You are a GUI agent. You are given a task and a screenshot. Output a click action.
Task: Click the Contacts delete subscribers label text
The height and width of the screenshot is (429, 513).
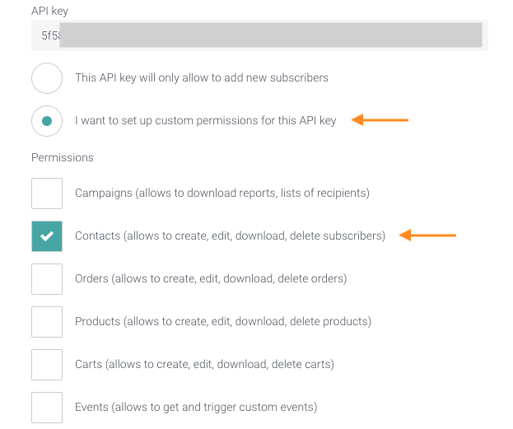point(230,236)
